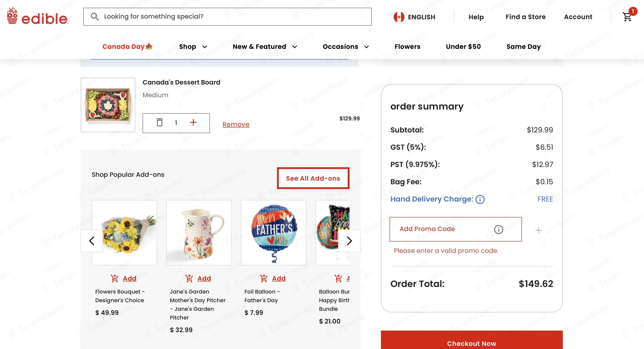This screenshot has width=644, height=349.
Task: Open the Same Day menu item
Action: coord(523,47)
